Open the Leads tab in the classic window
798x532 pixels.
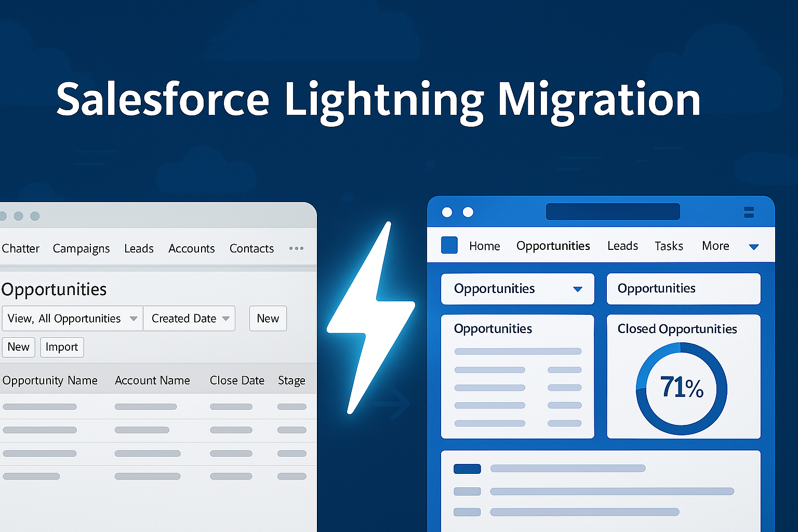pos(139,248)
